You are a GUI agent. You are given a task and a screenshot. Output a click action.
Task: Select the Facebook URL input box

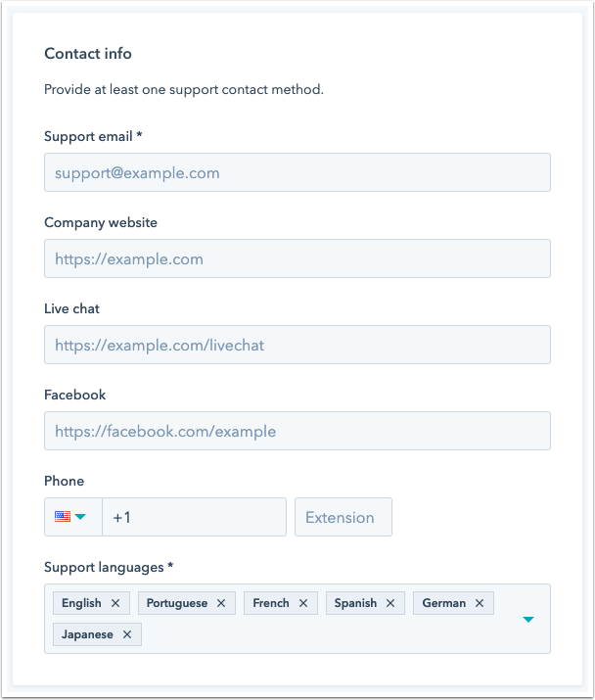coord(297,431)
